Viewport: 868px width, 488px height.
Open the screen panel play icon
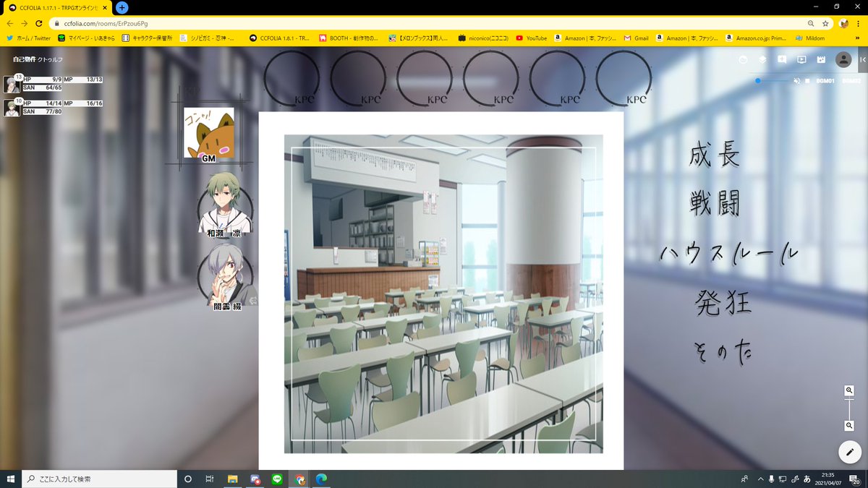click(801, 59)
